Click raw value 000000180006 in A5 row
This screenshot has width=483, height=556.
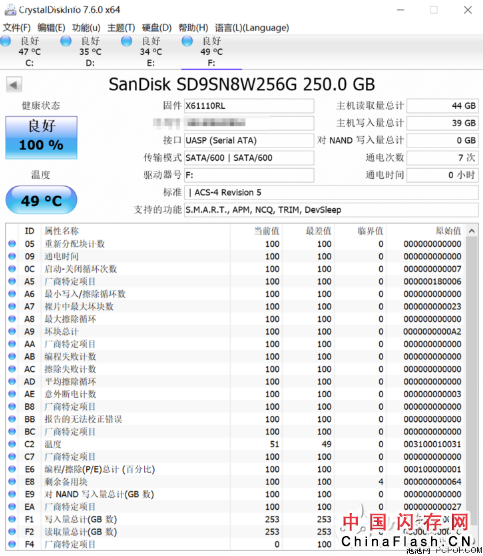432,282
